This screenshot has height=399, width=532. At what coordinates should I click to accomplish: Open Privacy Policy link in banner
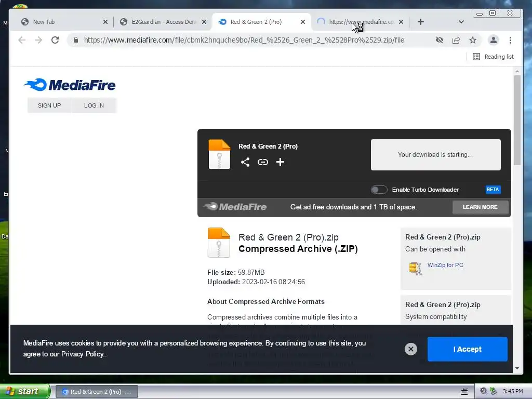(83, 354)
